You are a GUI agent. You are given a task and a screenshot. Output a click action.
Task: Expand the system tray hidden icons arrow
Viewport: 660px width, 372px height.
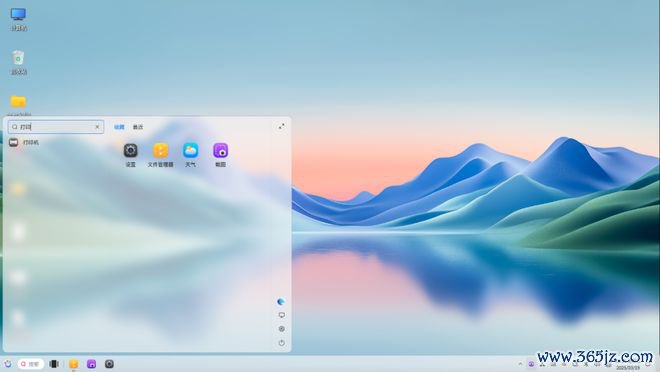point(520,364)
